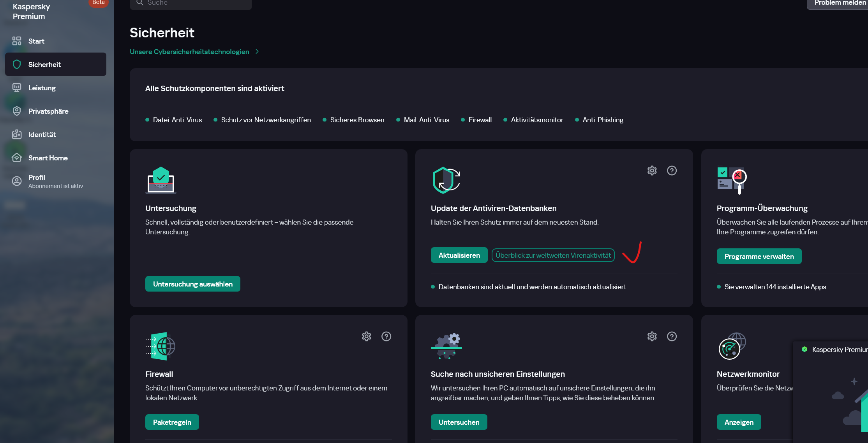Open the Start page in sidebar
Screen dimensions: 868x443
point(56,41)
